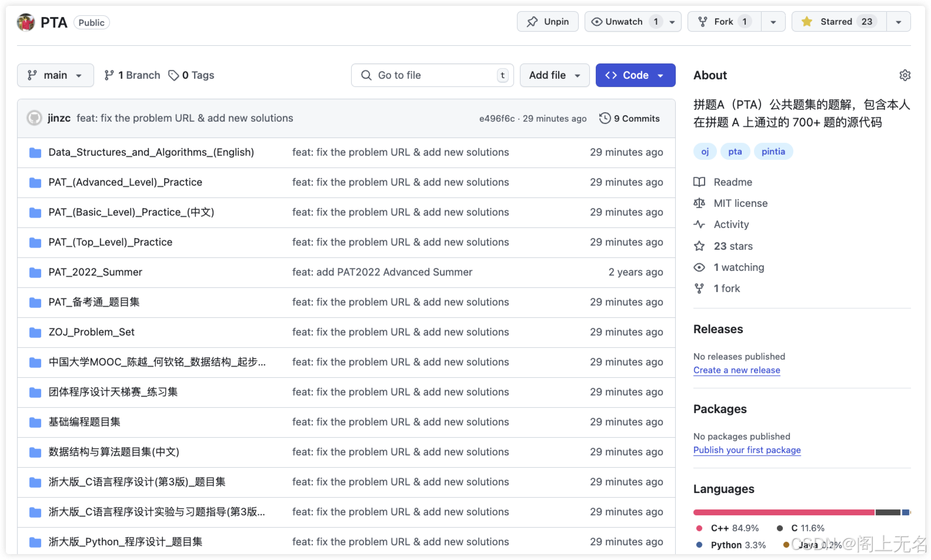The image size is (931, 560).
Task: Open the 1 fork sidebar link
Action: (727, 289)
